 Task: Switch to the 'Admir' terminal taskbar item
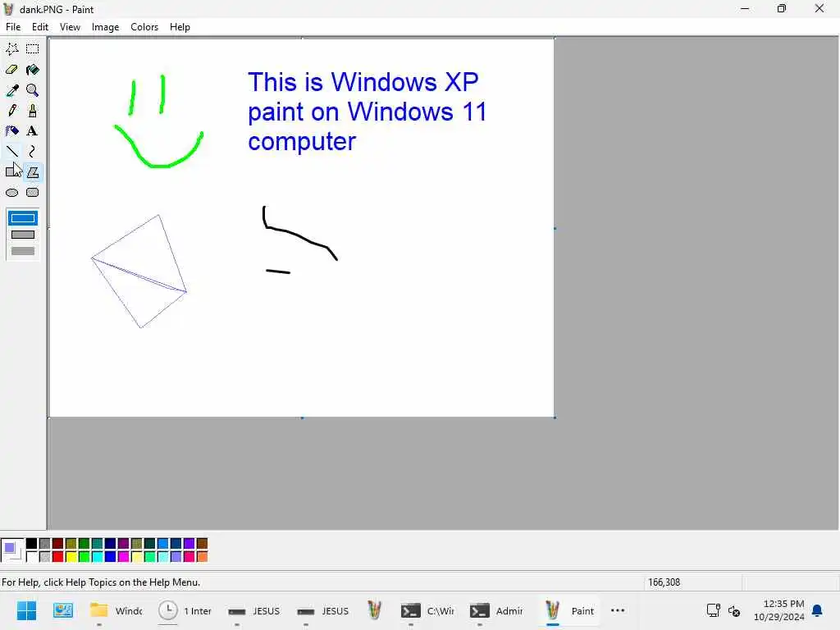click(x=496, y=610)
